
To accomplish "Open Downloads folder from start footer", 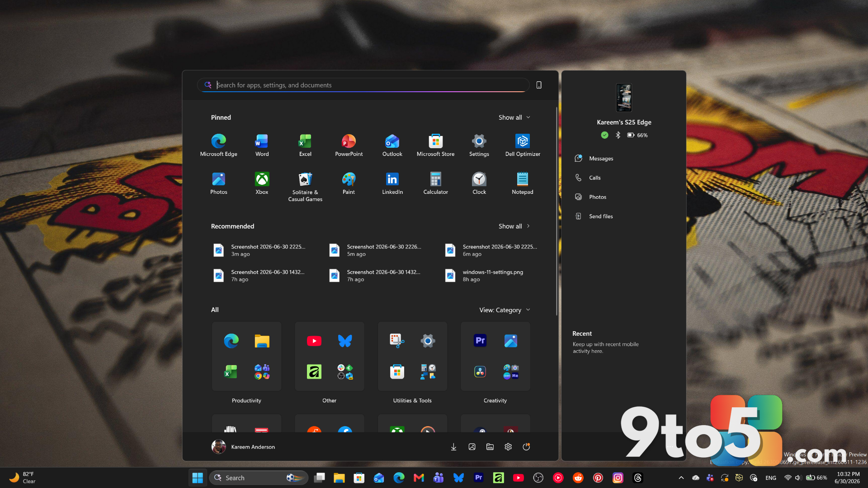I will 453,447.
